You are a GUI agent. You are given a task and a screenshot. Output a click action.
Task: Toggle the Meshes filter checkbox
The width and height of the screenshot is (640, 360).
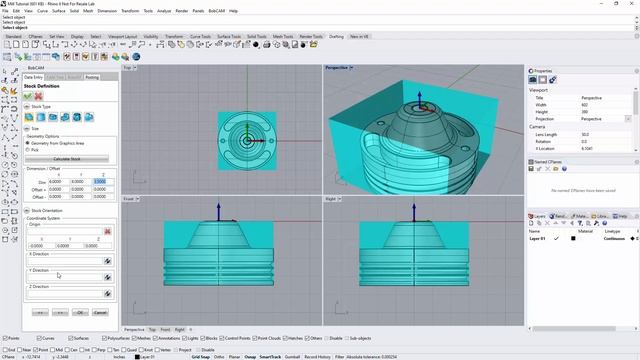[x=134, y=338]
